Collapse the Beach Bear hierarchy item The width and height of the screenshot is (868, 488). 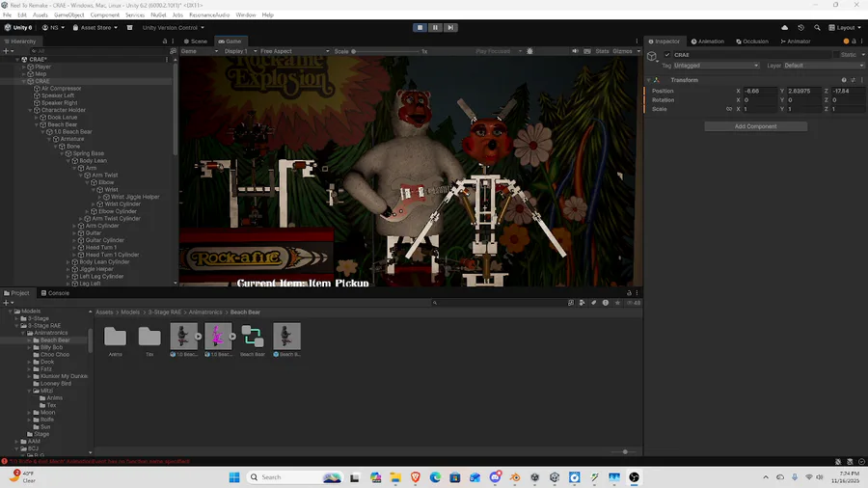(37, 124)
